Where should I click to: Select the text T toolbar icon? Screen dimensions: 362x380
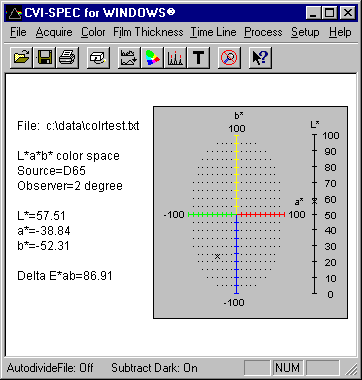[199, 58]
